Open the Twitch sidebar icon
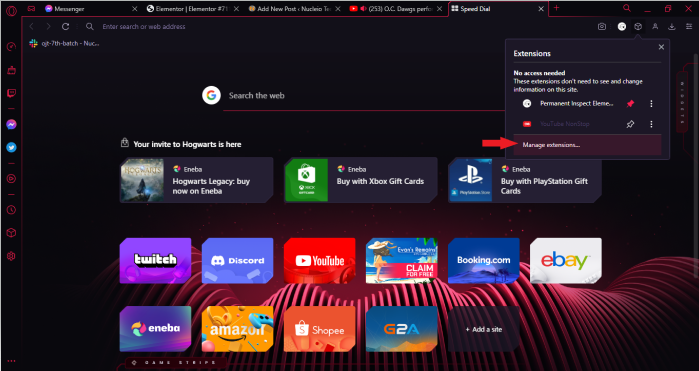This screenshot has height=371, width=699. click(x=12, y=93)
